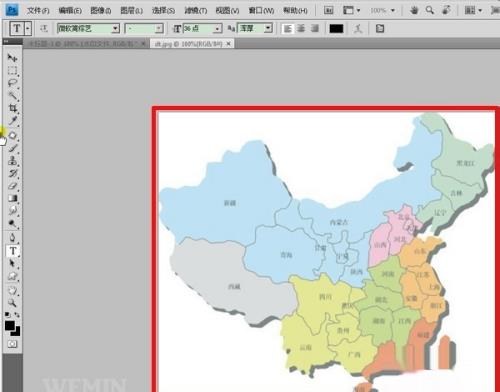Select the Crop tool
The image size is (500, 392).
[12, 108]
